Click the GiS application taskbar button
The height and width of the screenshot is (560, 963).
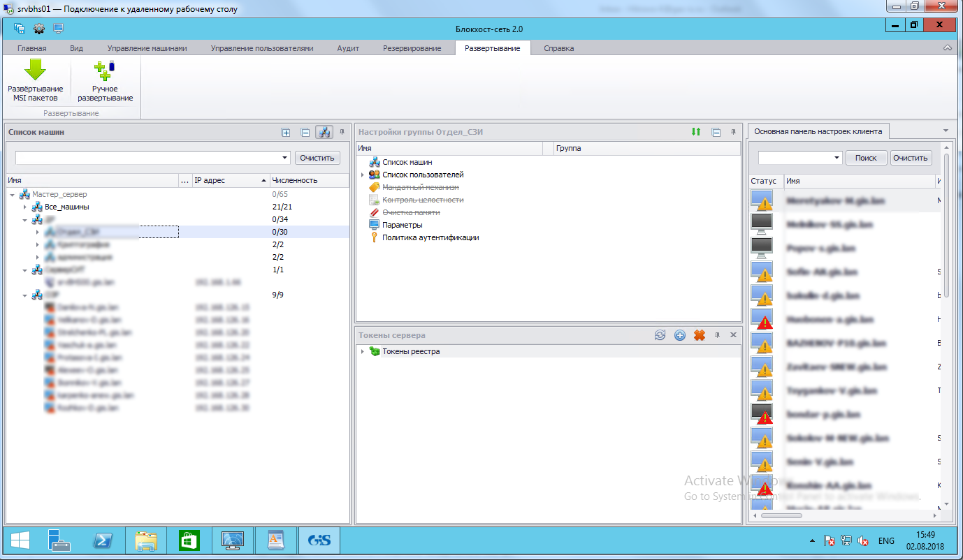(319, 540)
